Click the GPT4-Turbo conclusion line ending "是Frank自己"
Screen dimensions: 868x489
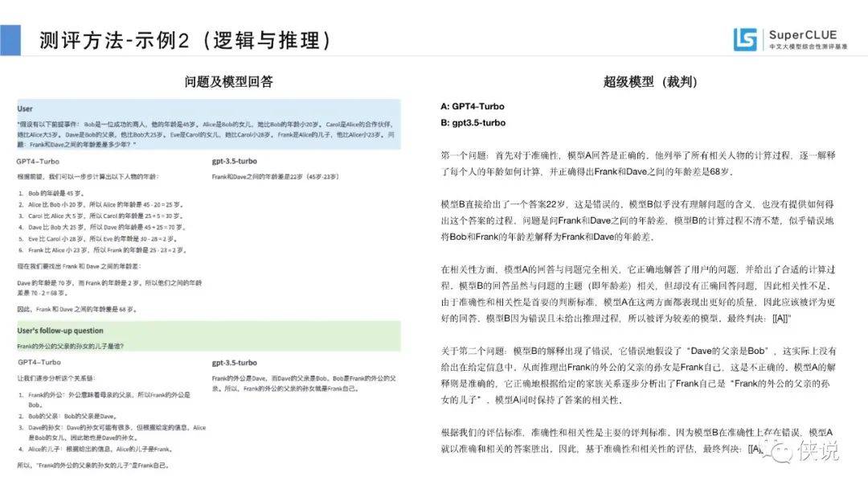point(92,465)
